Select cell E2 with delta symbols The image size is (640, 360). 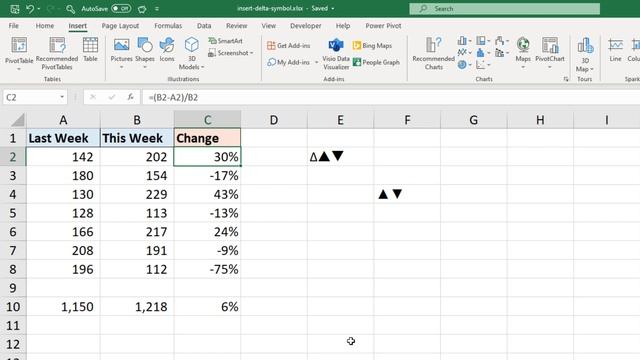tap(340, 157)
